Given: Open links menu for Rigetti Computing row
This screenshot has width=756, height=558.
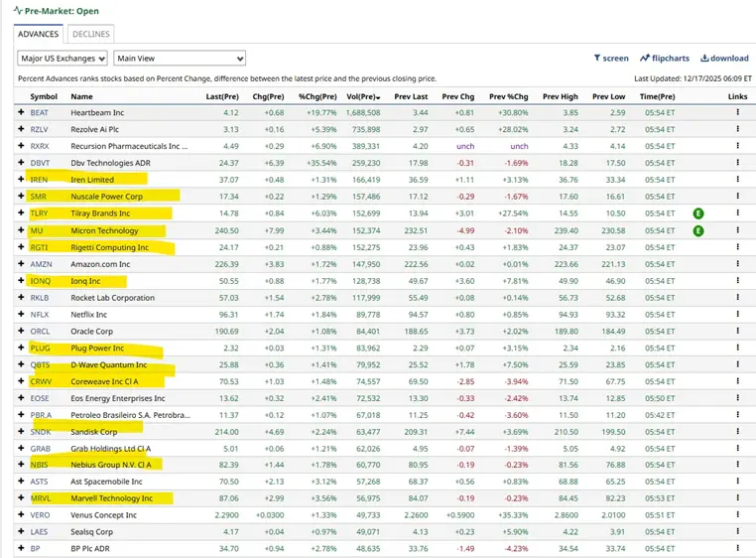Looking at the screenshot, I should click(x=738, y=246).
